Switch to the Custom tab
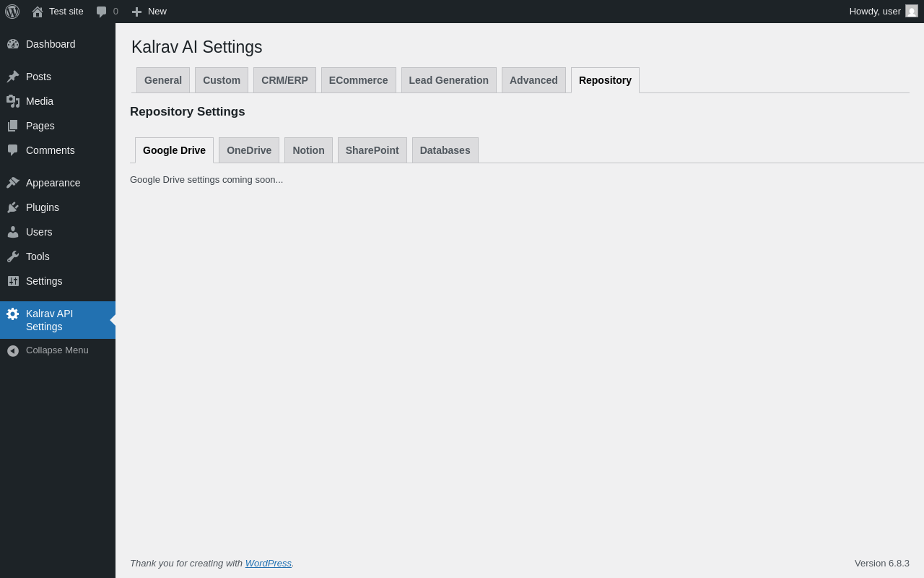This screenshot has width=924, height=578. [222, 80]
